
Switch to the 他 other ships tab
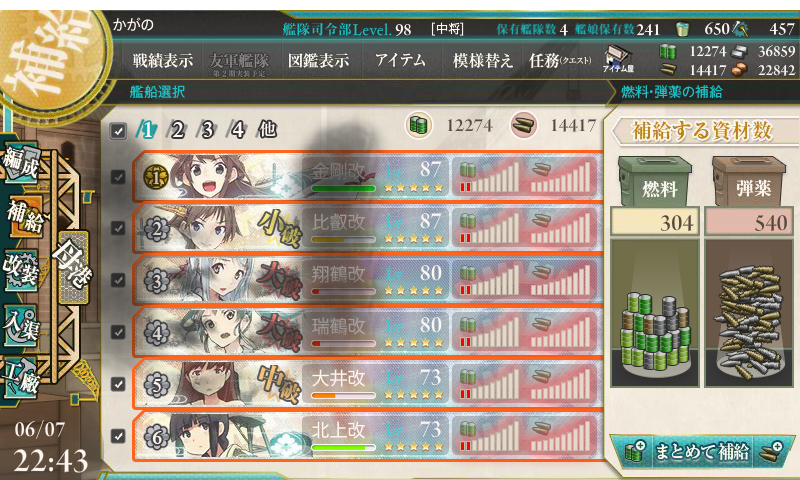point(267,130)
